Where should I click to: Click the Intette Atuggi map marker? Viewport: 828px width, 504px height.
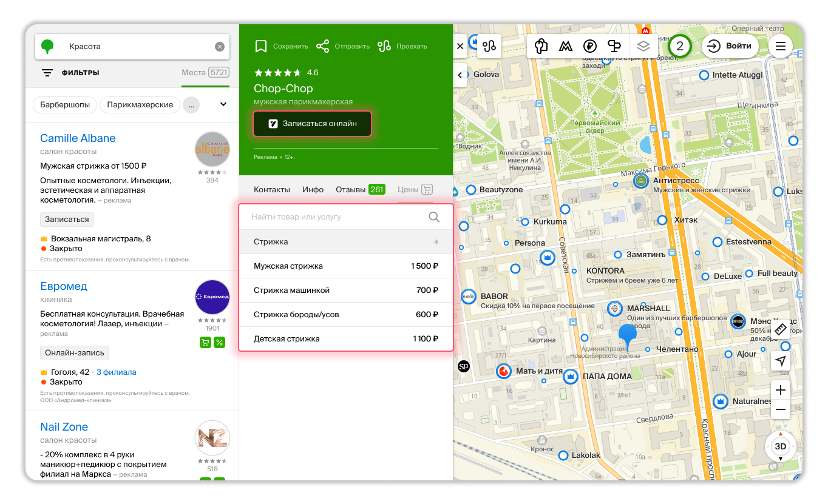point(704,75)
